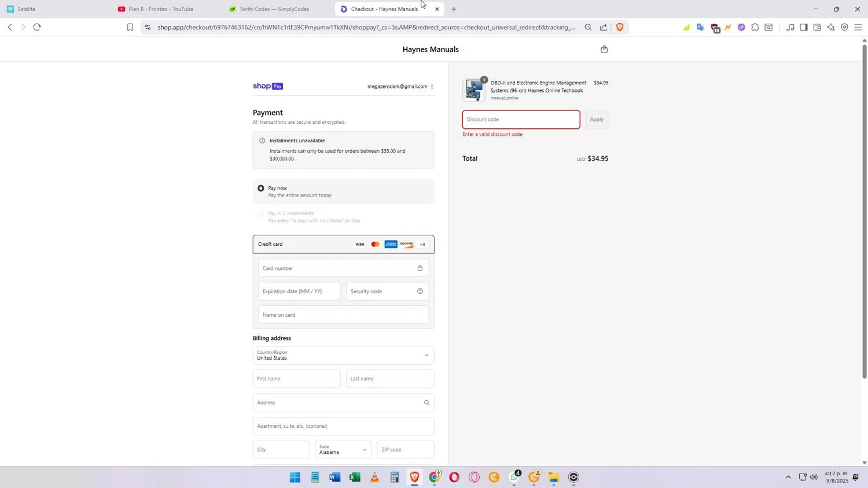The height and width of the screenshot is (488, 868).
Task: Show hidden system tray icons
Action: point(788,478)
